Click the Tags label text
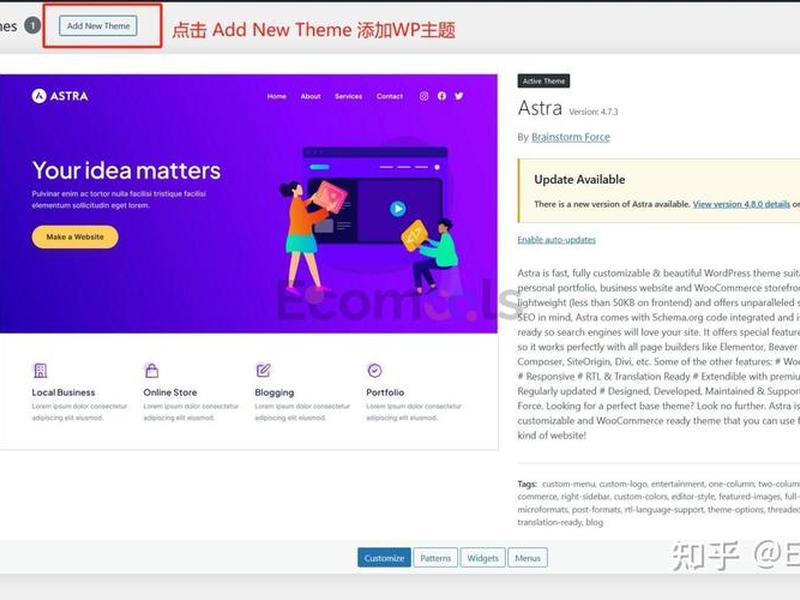The image size is (800, 600). pos(527,484)
